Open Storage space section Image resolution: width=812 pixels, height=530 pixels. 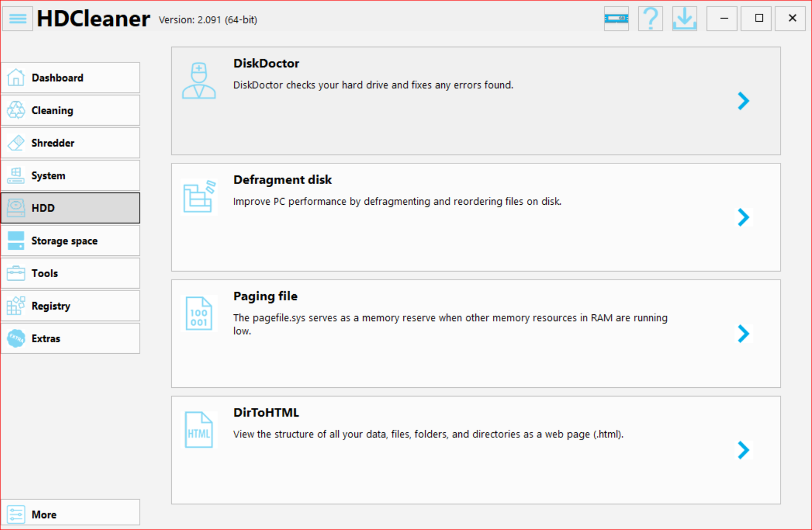click(x=70, y=240)
